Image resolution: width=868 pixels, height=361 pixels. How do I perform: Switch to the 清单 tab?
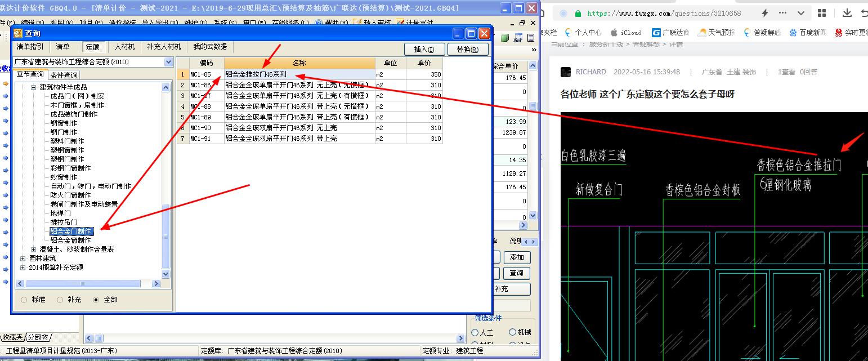point(62,47)
